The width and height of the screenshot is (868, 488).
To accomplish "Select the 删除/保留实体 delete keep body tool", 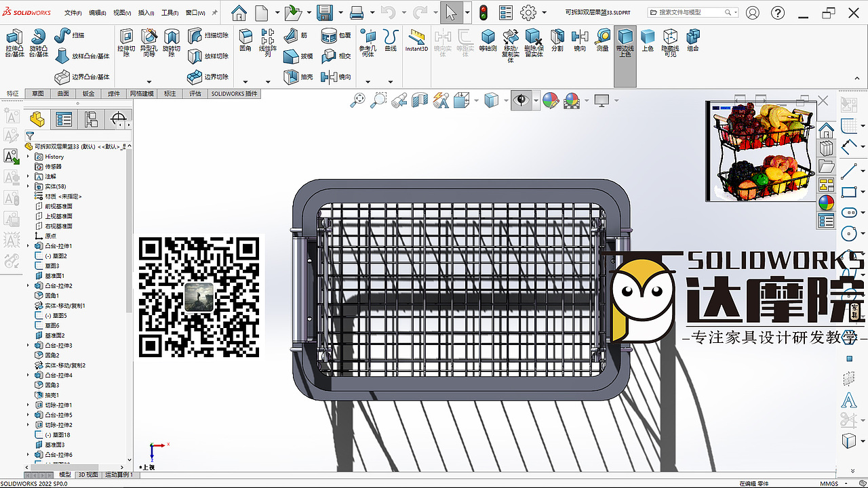I will (534, 43).
